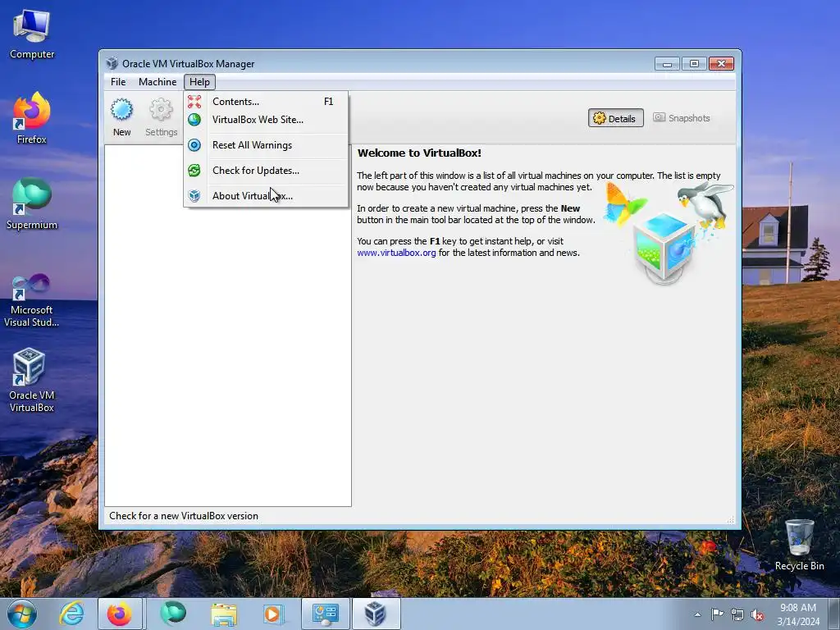The image size is (840, 630).
Task: Select Check for Updates menu entry
Action: point(266,171)
